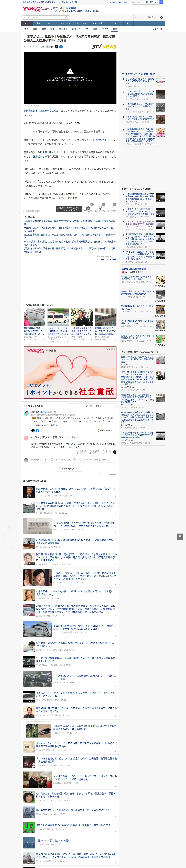
Task: Select the 国内 category
Action: coord(35,29)
